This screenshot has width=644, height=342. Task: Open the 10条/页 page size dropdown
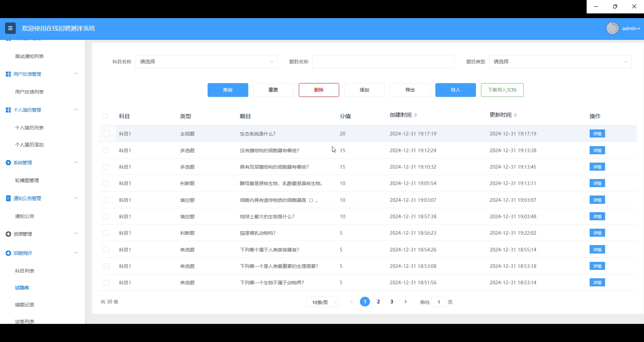323,302
